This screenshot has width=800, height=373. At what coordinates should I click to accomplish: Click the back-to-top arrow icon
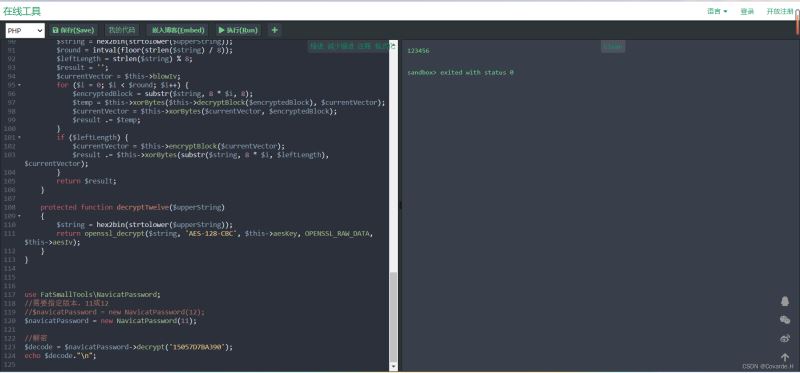pos(785,357)
